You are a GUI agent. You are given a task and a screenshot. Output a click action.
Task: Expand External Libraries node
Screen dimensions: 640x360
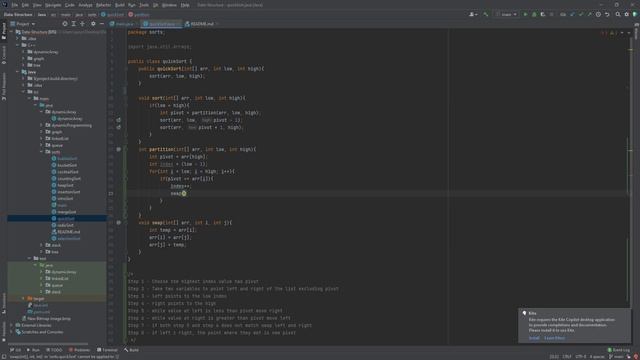tap(12, 325)
